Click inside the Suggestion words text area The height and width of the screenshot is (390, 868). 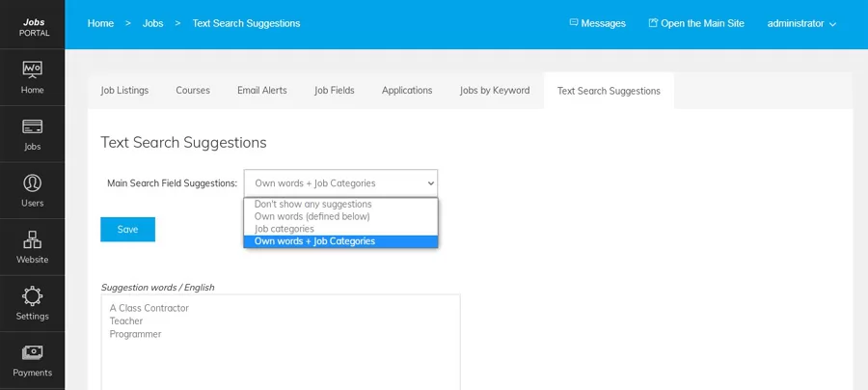click(281, 343)
